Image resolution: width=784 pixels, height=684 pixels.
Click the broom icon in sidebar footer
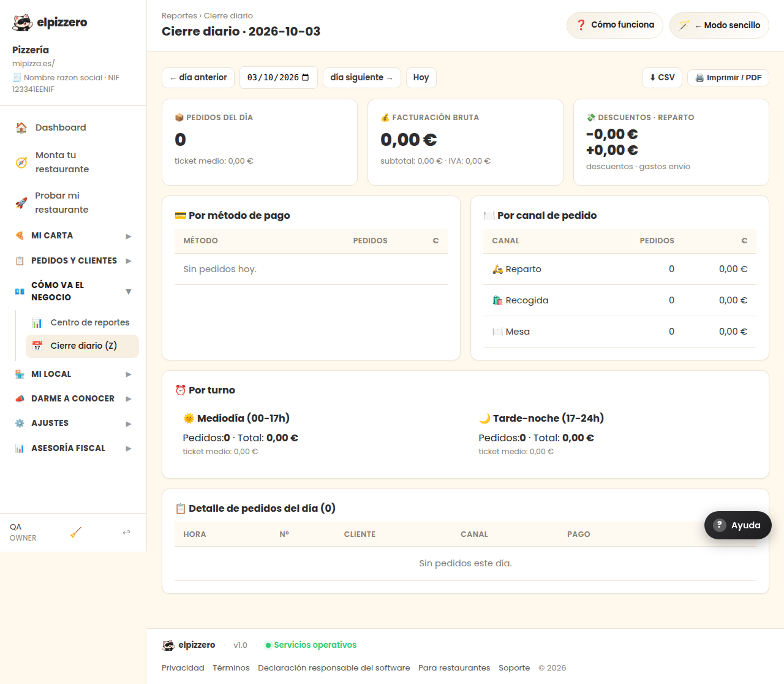[x=76, y=533]
